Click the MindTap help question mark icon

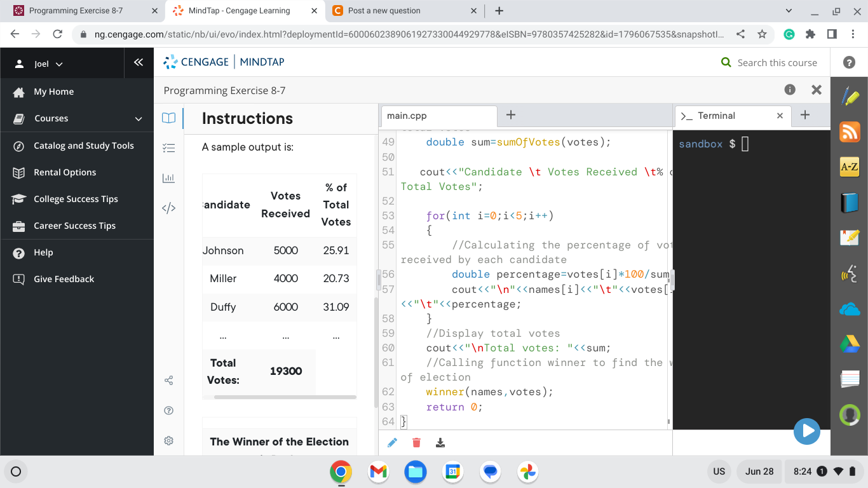[849, 62]
